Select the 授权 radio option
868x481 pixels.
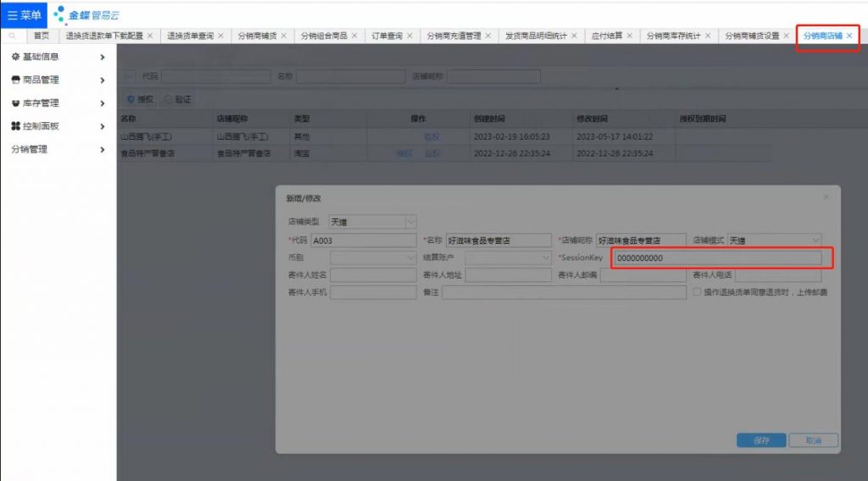tap(131, 99)
